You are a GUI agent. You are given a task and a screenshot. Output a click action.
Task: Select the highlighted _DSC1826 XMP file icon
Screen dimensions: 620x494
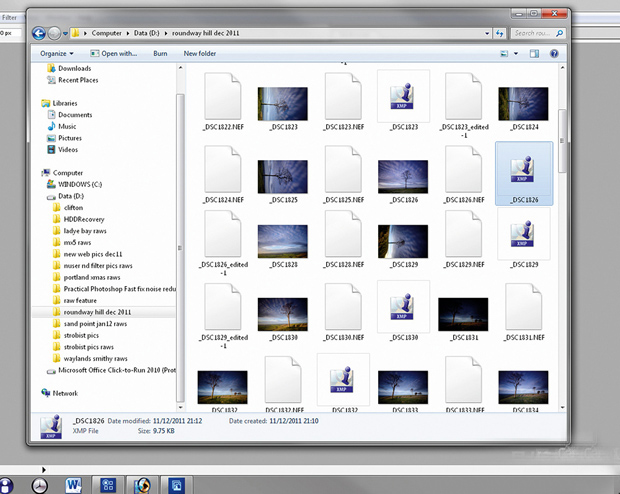[523, 168]
